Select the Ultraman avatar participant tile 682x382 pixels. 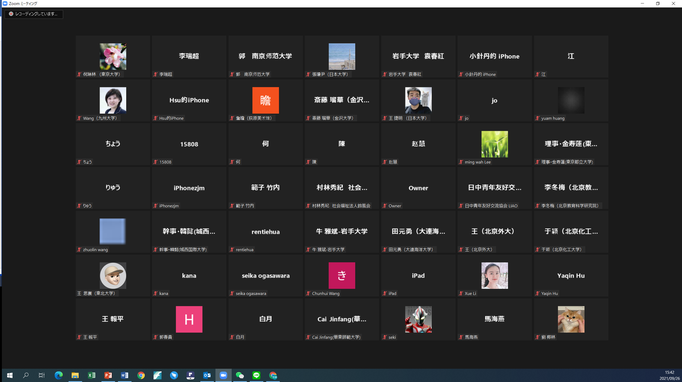coord(418,319)
